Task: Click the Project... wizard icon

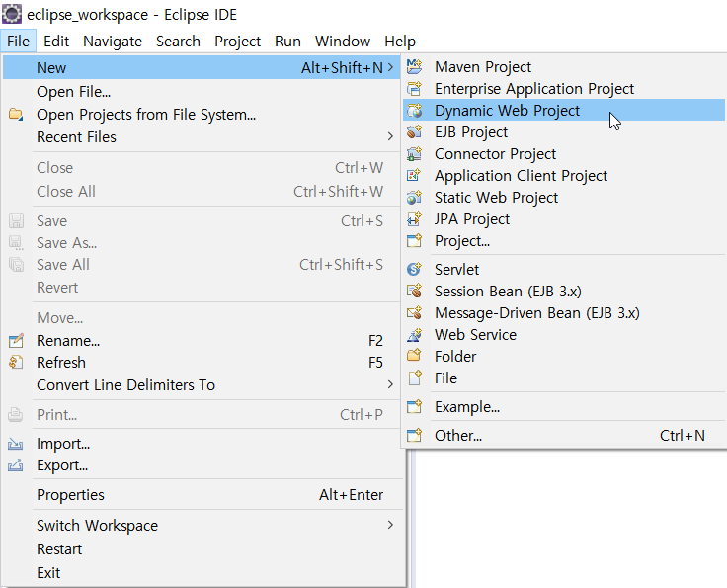Action: coord(414,241)
